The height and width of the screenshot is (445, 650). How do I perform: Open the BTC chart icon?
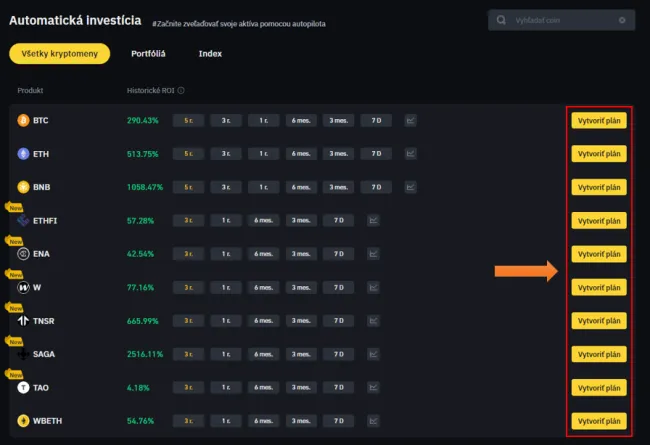pyautogui.click(x=411, y=121)
